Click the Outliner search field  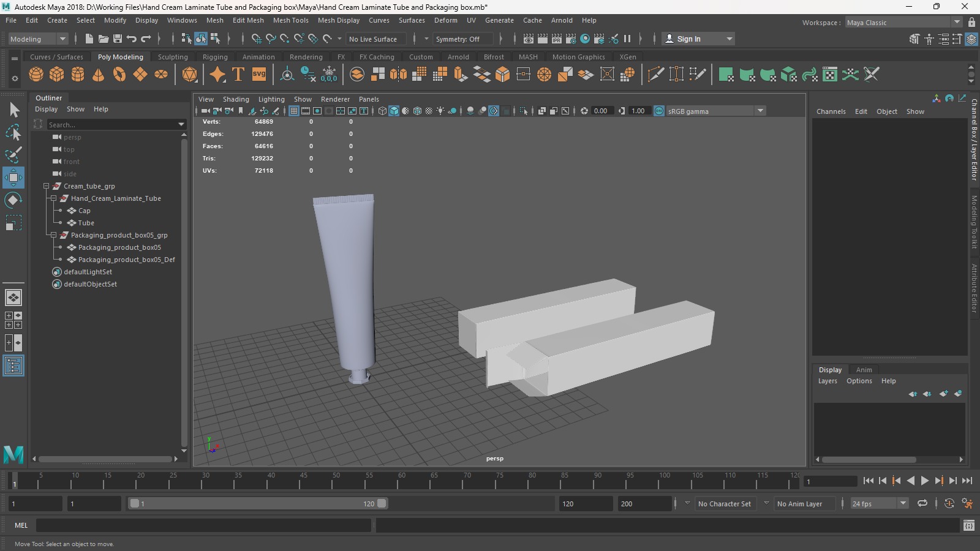[112, 124]
